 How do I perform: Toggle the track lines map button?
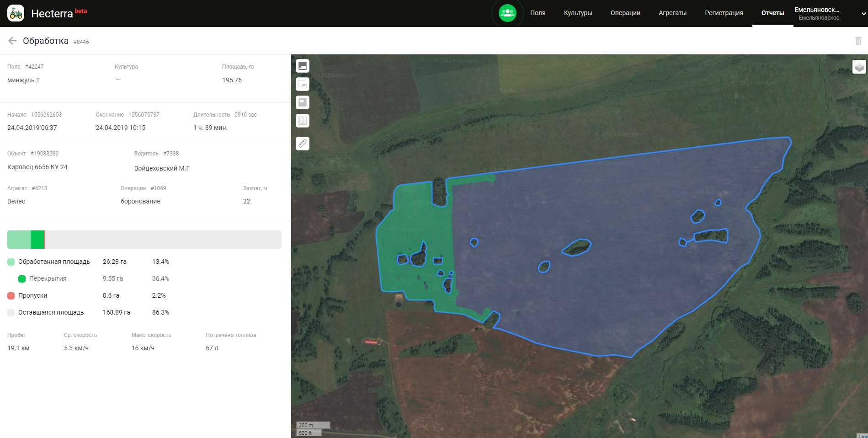303,121
